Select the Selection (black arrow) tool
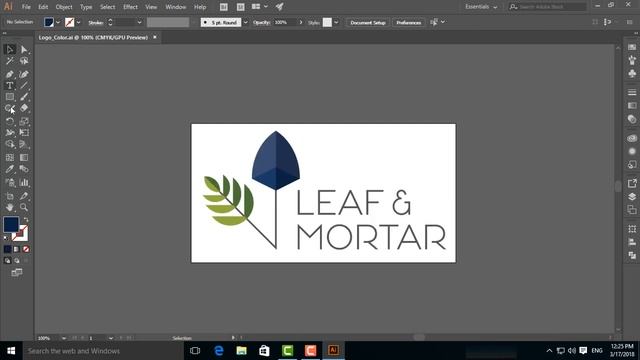The image size is (640, 360). (10, 49)
